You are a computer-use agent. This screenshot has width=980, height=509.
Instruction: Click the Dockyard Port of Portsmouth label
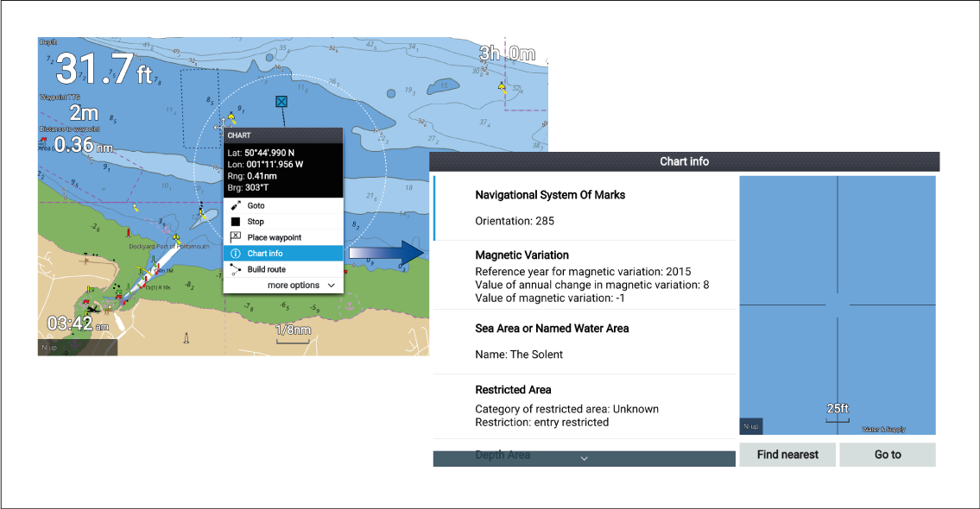tap(169, 247)
